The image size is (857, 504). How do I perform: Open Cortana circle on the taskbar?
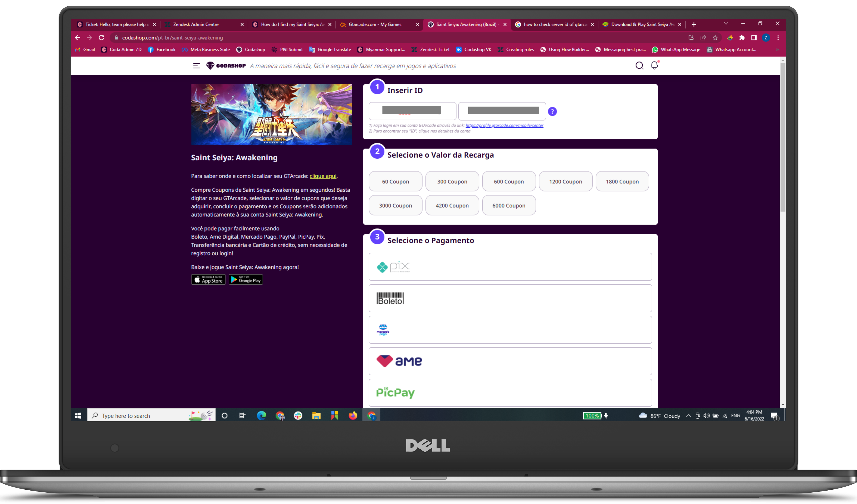click(224, 415)
